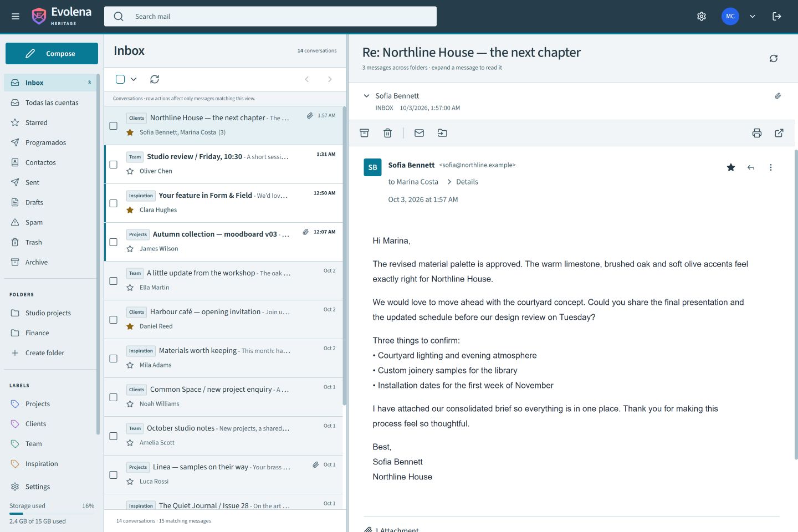The width and height of the screenshot is (798, 532).
Task: Reload the conversation thread
Action: pyautogui.click(x=774, y=59)
